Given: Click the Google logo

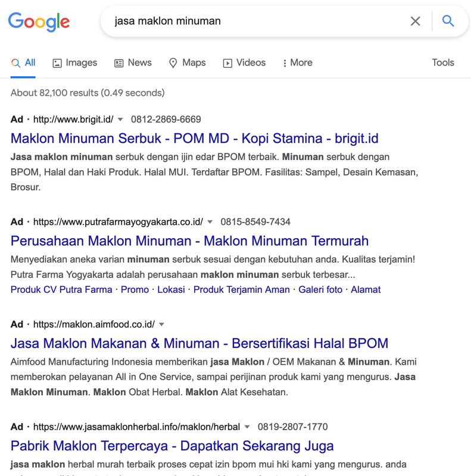Looking at the screenshot, I should [39, 21].
